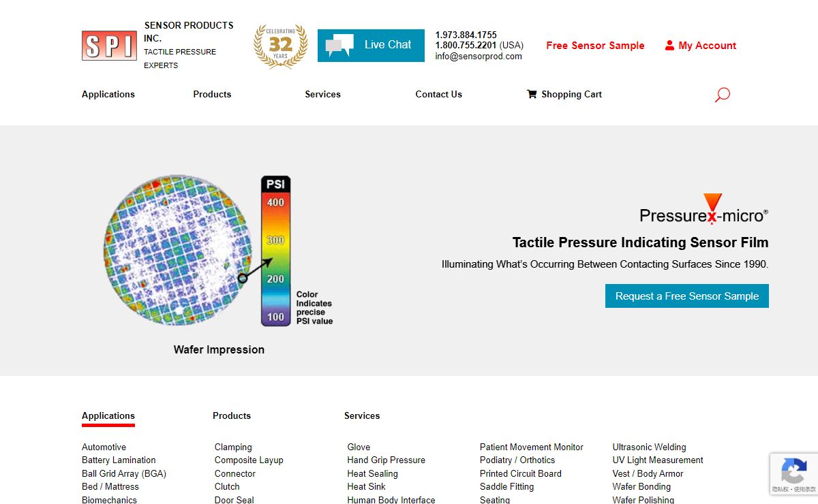Open Heat Sealing link

coord(372,473)
